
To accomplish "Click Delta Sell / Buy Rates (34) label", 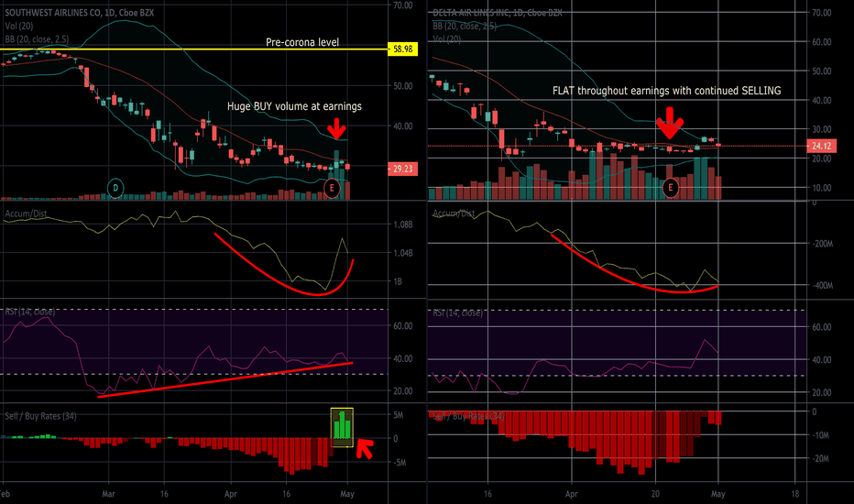I will point(468,416).
